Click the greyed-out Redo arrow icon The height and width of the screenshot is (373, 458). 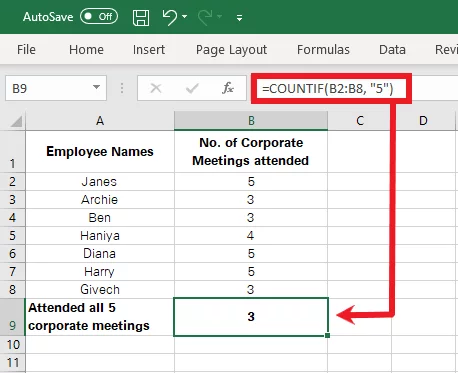(x=205, y=17)
